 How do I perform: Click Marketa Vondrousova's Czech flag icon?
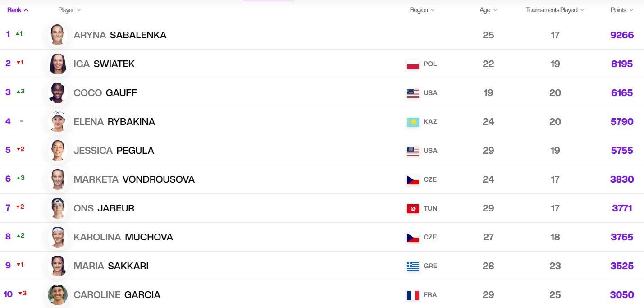pos(413,179)
